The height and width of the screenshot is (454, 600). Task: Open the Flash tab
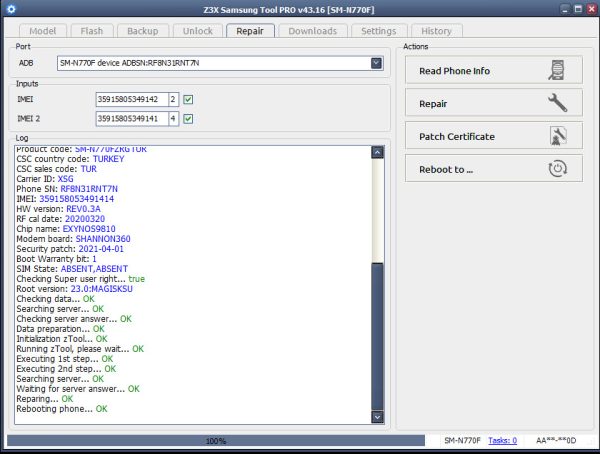pos(92,31)
